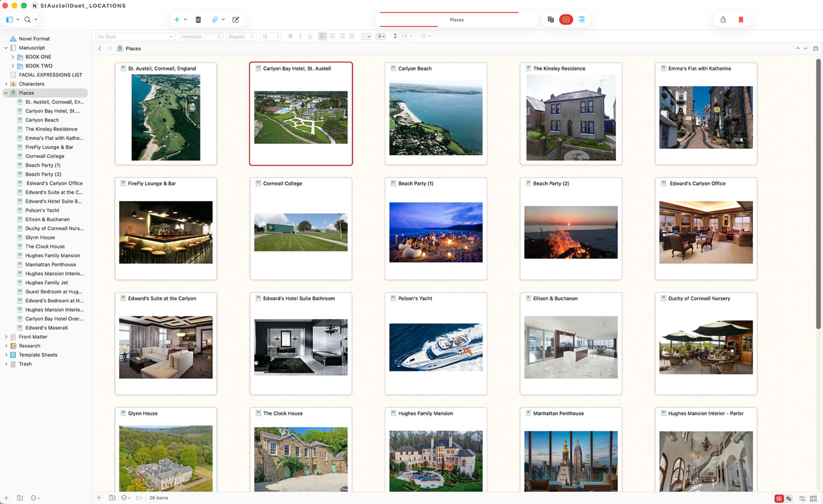Toggle Outline view mode button

tap(581, 19)
